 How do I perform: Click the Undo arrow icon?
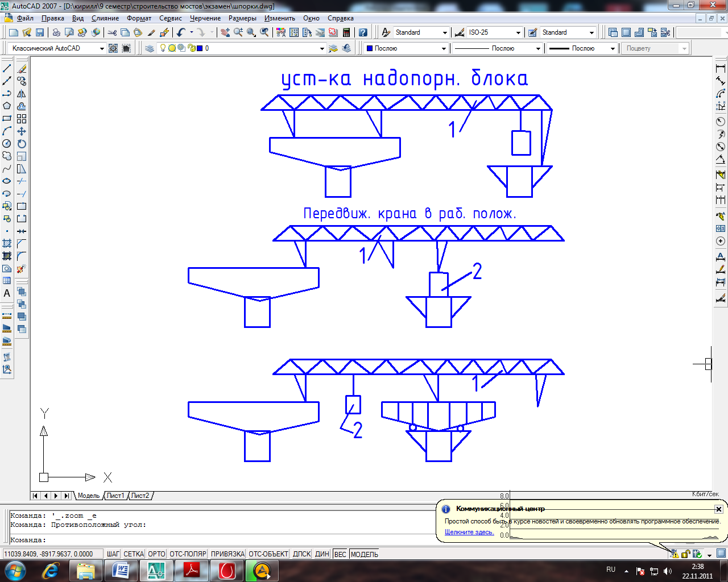point(181,33)
